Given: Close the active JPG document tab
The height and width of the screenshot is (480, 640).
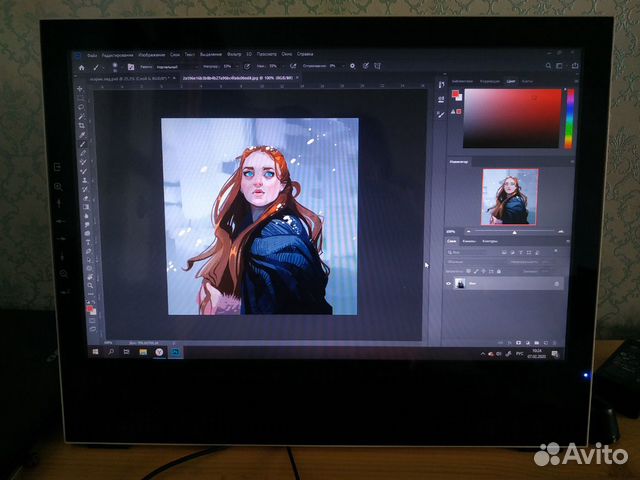Looking at the screenshot, I should (x=297, y=77).
